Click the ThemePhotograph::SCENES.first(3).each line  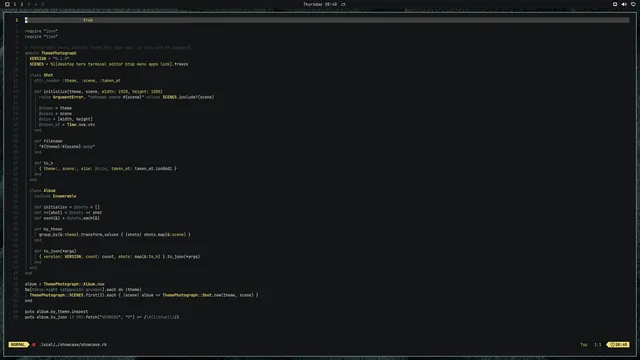(144, 295)
